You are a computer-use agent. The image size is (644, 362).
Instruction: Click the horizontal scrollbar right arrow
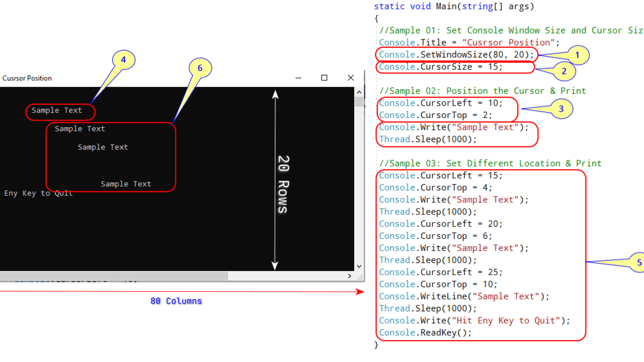click(x=349, y=276)
